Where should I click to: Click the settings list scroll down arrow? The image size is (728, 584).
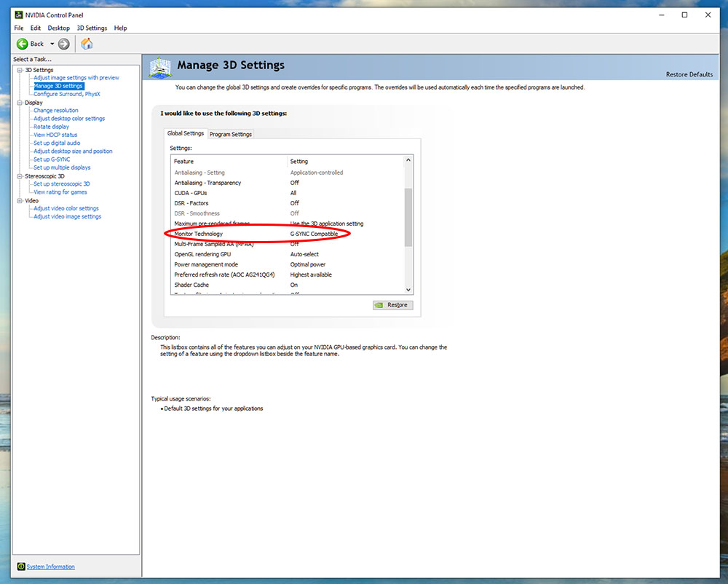pyautogui.click(x=408, y=290)
